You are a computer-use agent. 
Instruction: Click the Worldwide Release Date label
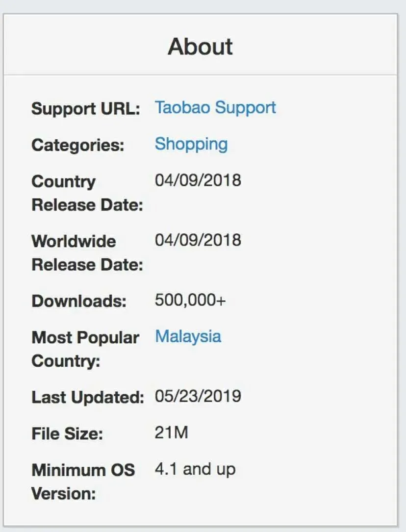click(x=87, y=253)
